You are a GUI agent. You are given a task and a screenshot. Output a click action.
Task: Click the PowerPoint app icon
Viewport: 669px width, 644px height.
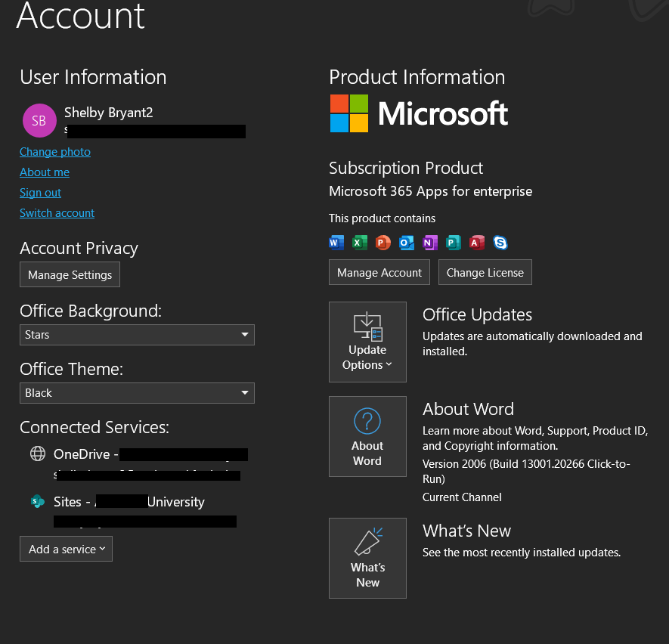tap(383, 243)
